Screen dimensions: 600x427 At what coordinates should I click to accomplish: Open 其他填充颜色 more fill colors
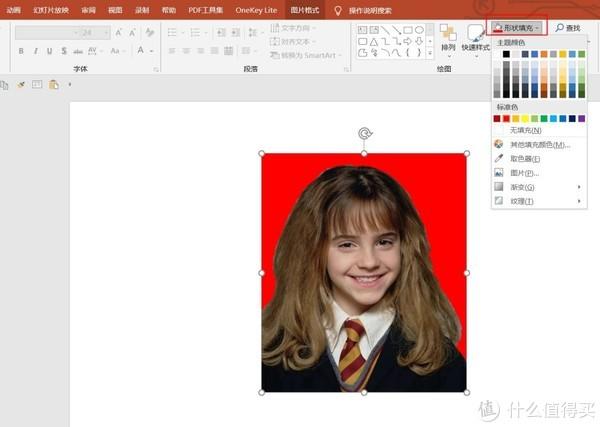point(539,145)
